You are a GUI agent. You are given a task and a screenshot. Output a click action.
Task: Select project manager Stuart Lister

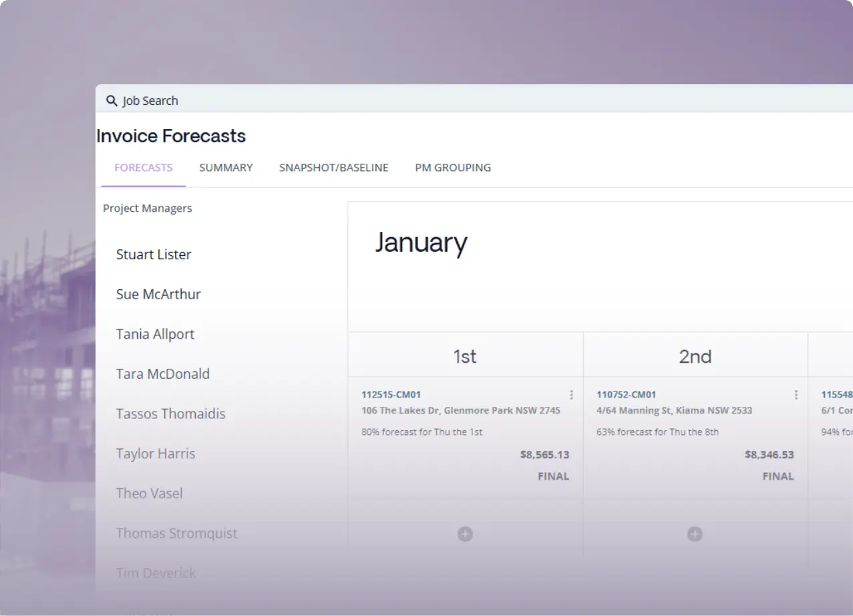coord(154,255)
